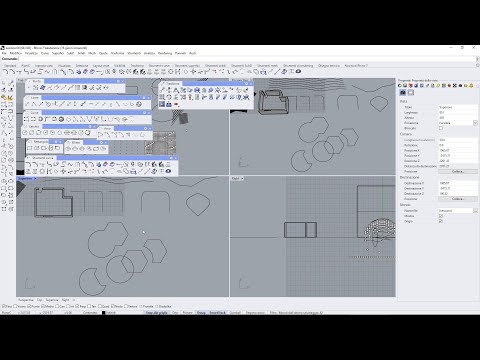The height and width of the screenshot is (360, 480).
Task: Toggle the Fine osnap checkbox
Action: tap(4, 306)
